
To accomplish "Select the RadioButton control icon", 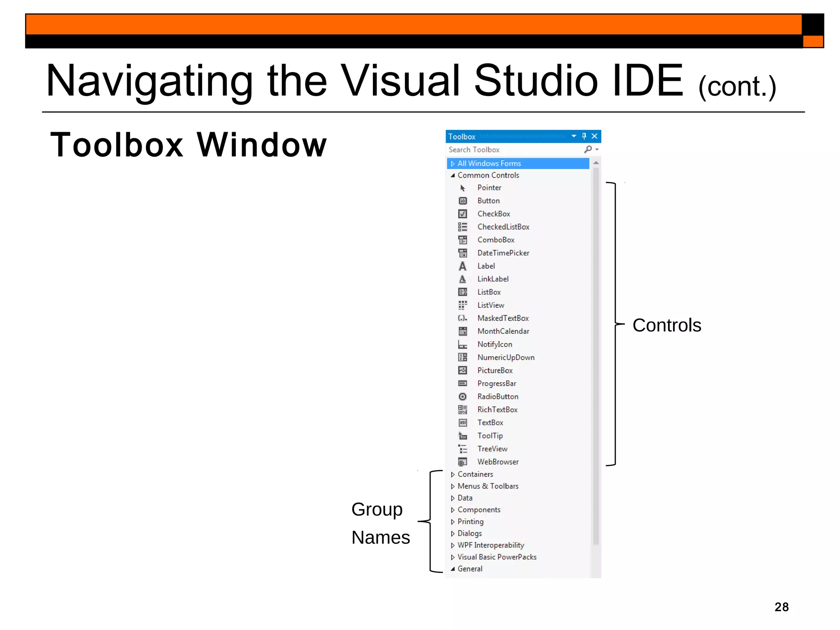I will tap(463, 397).
